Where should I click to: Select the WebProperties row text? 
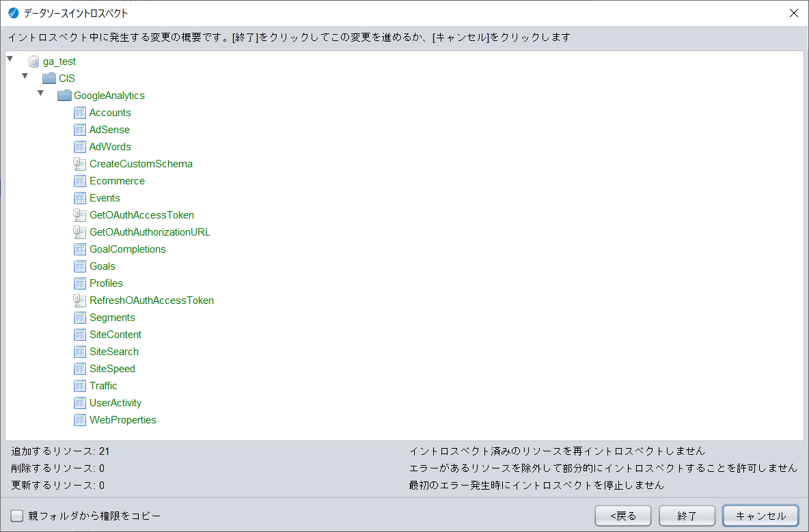click(123, 420)
